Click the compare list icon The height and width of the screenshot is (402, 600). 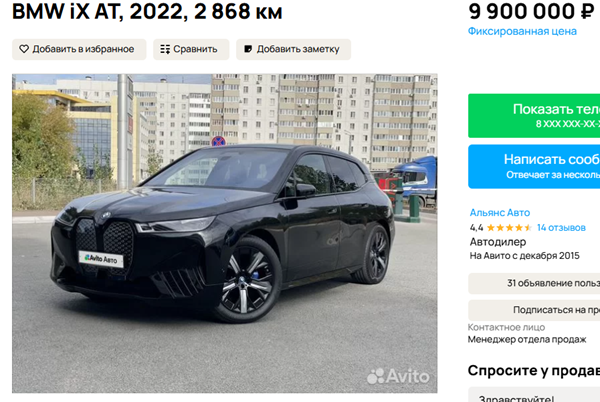[165, 49]
